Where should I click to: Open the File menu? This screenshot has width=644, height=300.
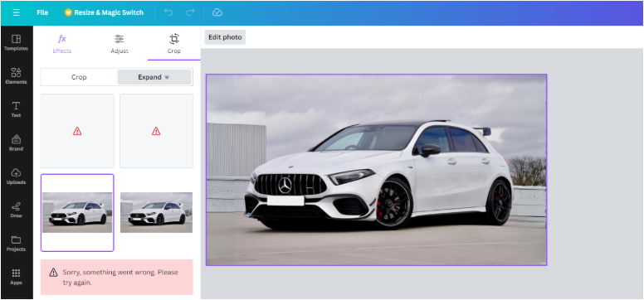point(42,12)
